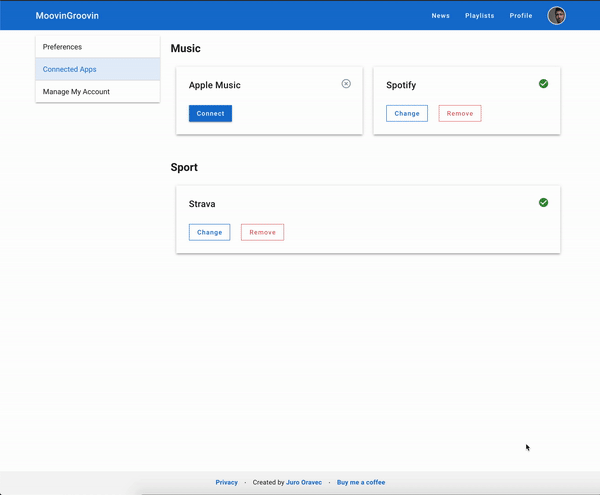600x495 pixels.
Task: Change the Spotify connection
Action: pyautogui.click(x=407, y=114)
